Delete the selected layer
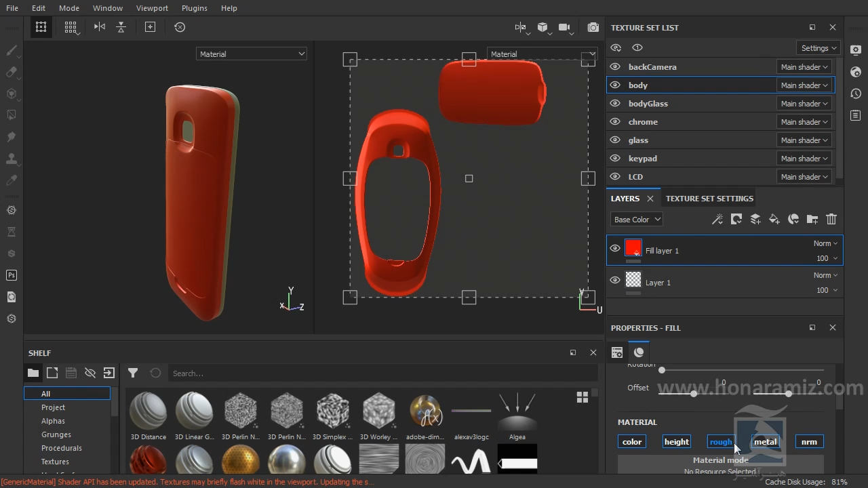Screen dimensions: 868x488 coord(831,219)
